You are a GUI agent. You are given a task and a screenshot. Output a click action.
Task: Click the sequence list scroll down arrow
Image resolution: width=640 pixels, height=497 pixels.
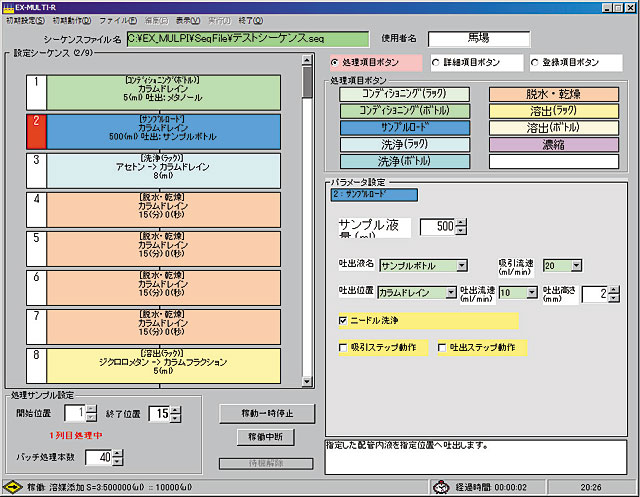point(307,381)
